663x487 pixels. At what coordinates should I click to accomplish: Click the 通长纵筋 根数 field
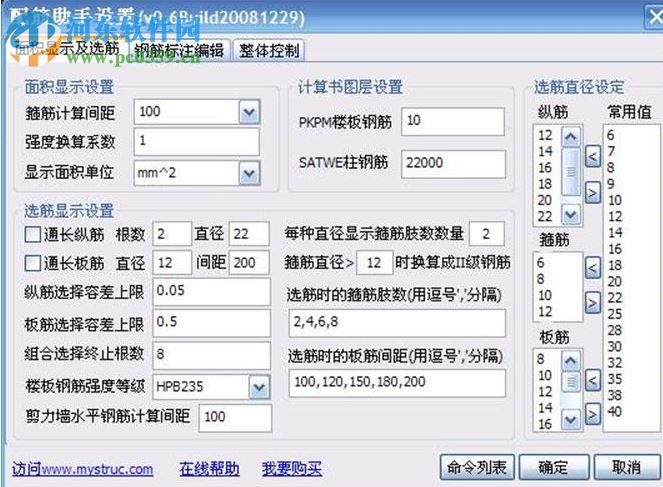[172, 234]
